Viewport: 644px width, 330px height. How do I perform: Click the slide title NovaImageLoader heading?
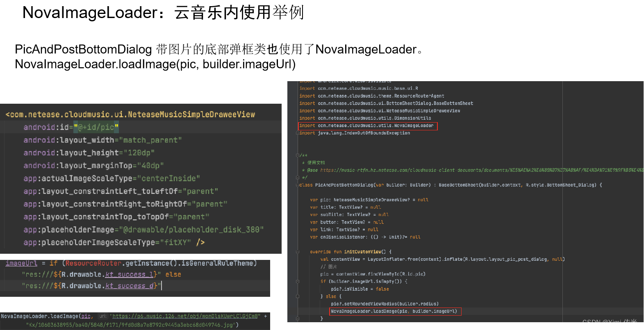(163, 13)
